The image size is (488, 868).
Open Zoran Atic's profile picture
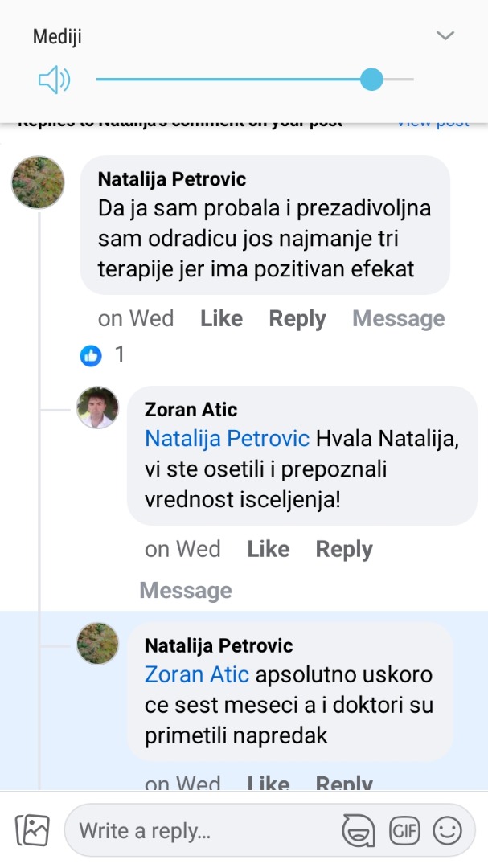tap(97, 407)
